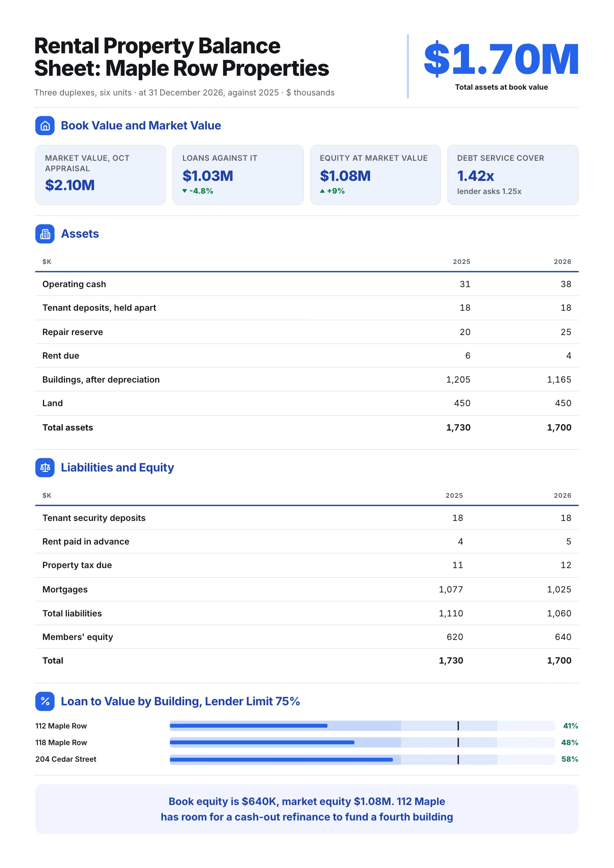Click the 2026 Repair reserve value 25

tap(566, 332)
